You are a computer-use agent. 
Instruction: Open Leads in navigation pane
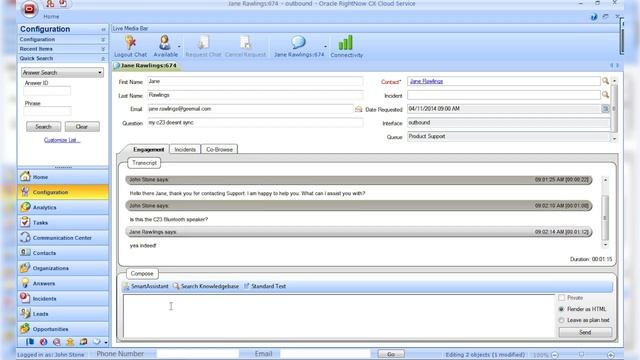(x=63, y=313)
